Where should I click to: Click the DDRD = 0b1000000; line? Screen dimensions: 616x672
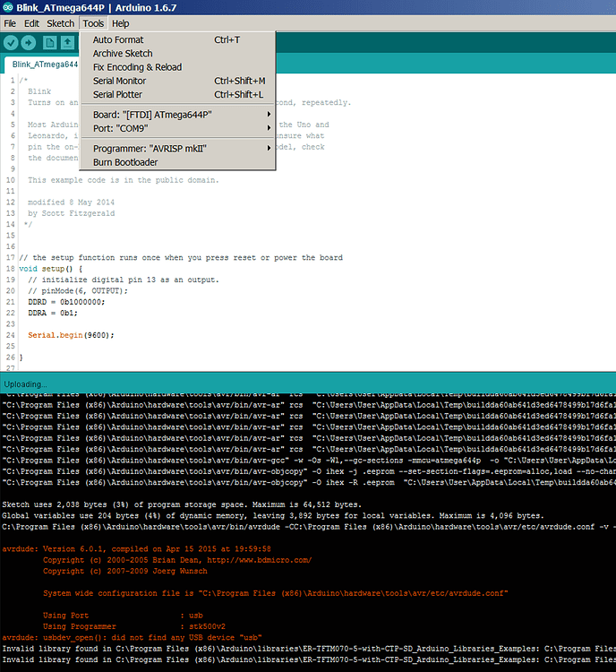point(66,302)
